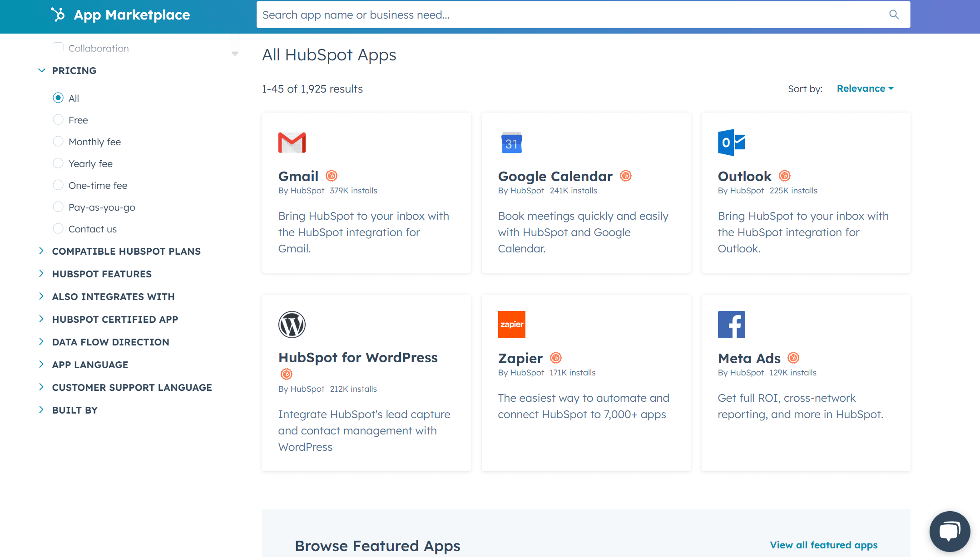The width and height of the screenshot is (980, 557).
Task: Expand Customer Support Language filter
Action: [125, 387]
